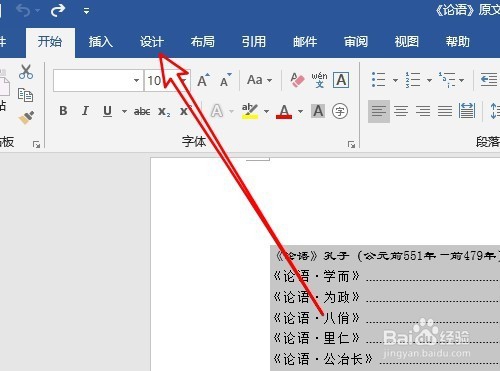Click the Undo arrow in quick access toolbar
This screenshot has height=371, width=500.
click(x=24, y=11)
